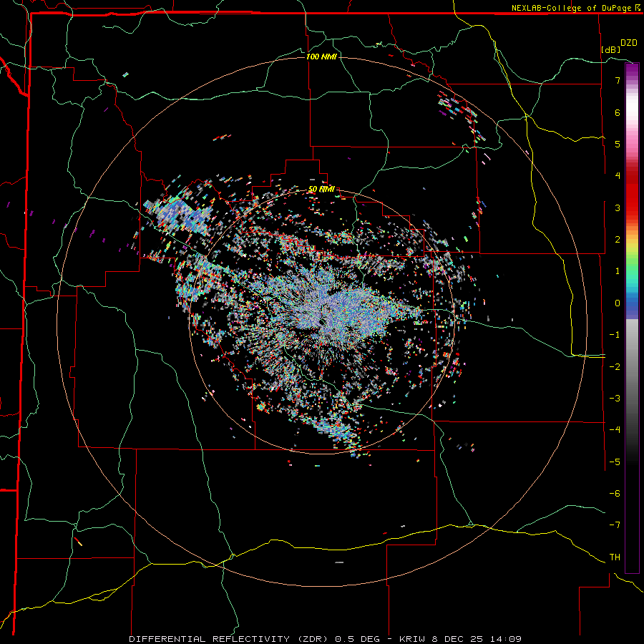Click the 0 value on color scale
Screen dimensions: 644x644
pyautogui.click(x=618, y=303)
